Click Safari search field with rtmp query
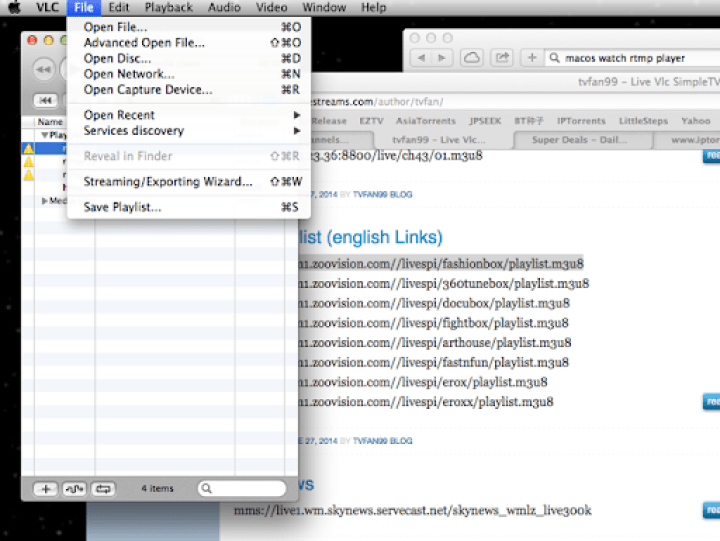This screenshot has width=720, height=541. [x=633, y=58]
